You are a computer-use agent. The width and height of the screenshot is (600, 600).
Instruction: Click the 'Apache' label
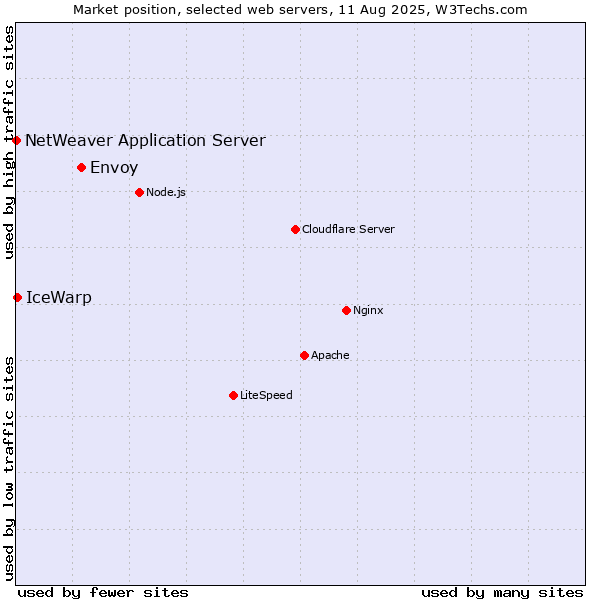pyautogui.click(x=330, y=355)
